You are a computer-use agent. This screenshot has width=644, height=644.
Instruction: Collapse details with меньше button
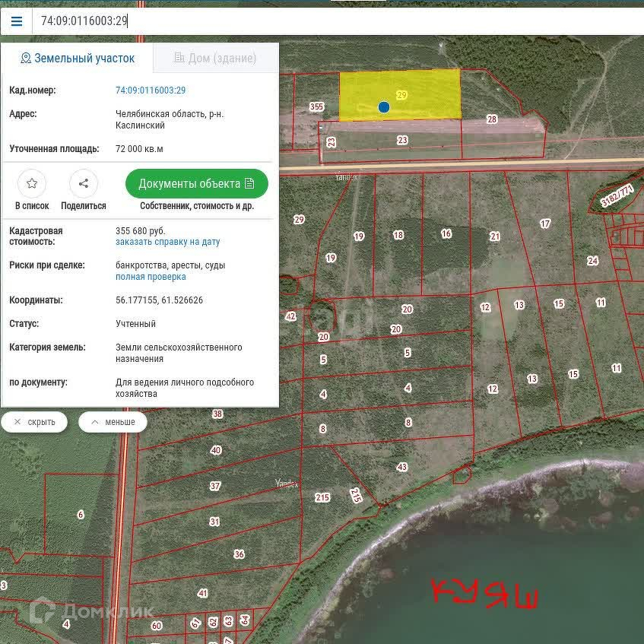(x=113, y=422)
